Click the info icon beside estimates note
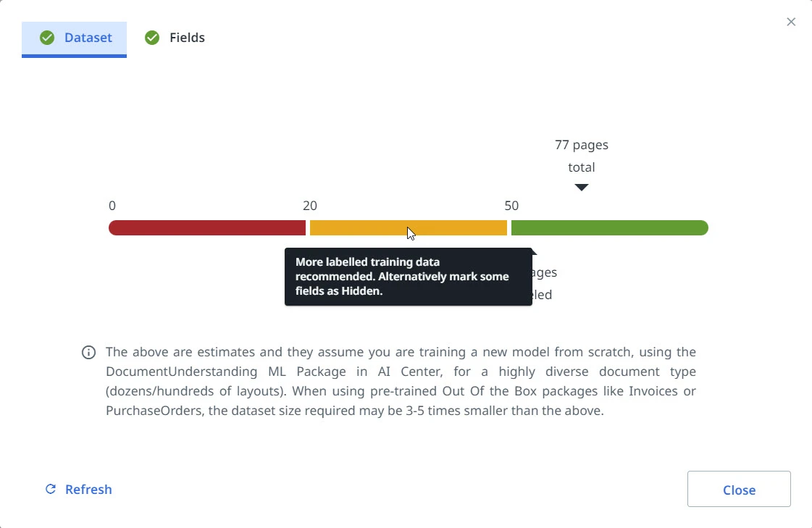Image resolution: width=812 pixels, height=528 pixels. pos(88,353)
